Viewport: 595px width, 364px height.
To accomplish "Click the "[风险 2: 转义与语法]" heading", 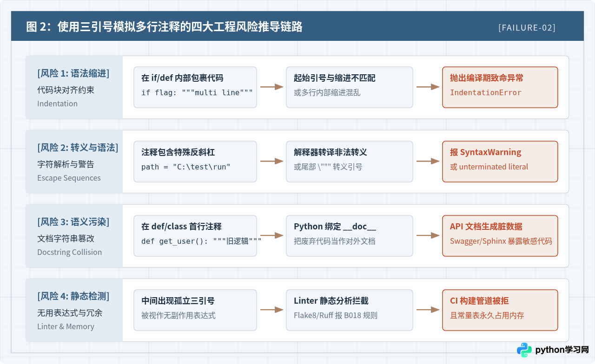I will (78, 148).
